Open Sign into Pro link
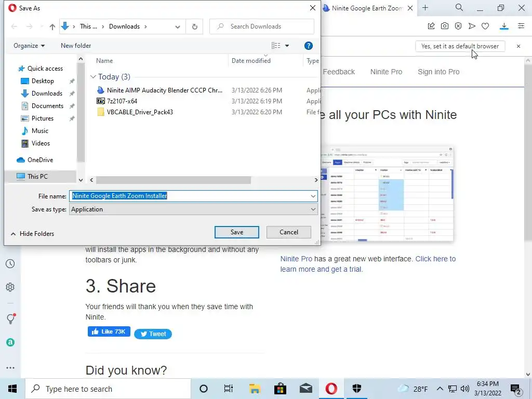Screen dimensions: 532x399 point(438,72)
